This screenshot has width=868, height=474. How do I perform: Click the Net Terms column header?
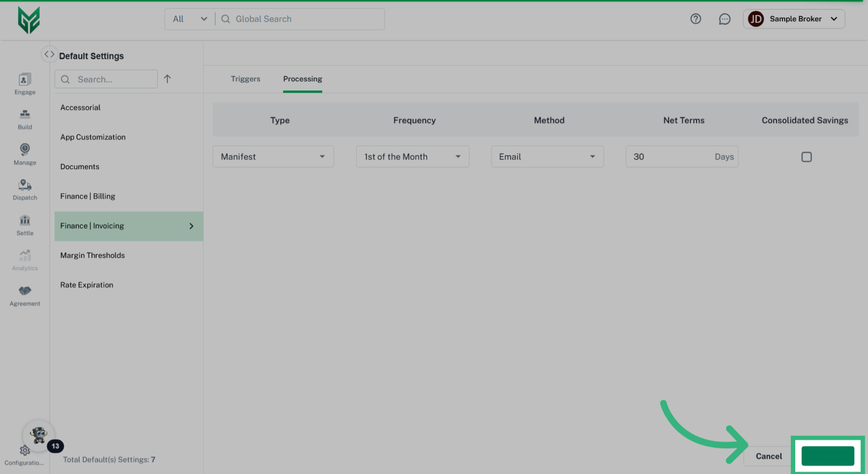[x=684, y=120]
